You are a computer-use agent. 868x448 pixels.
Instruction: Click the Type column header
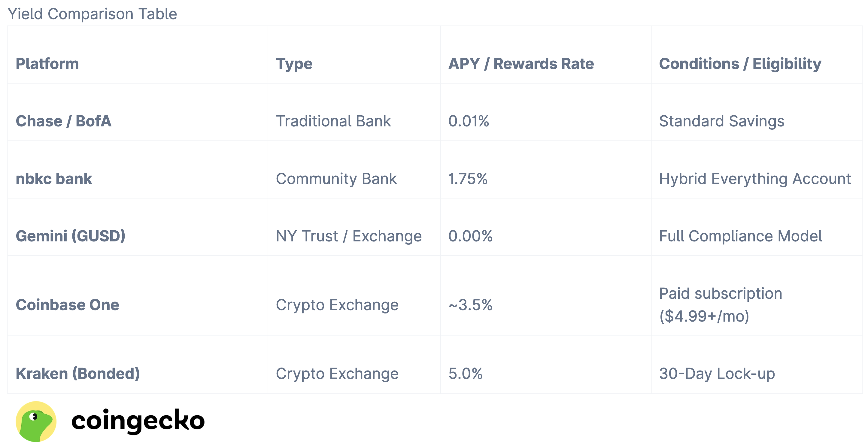[294, 64]
